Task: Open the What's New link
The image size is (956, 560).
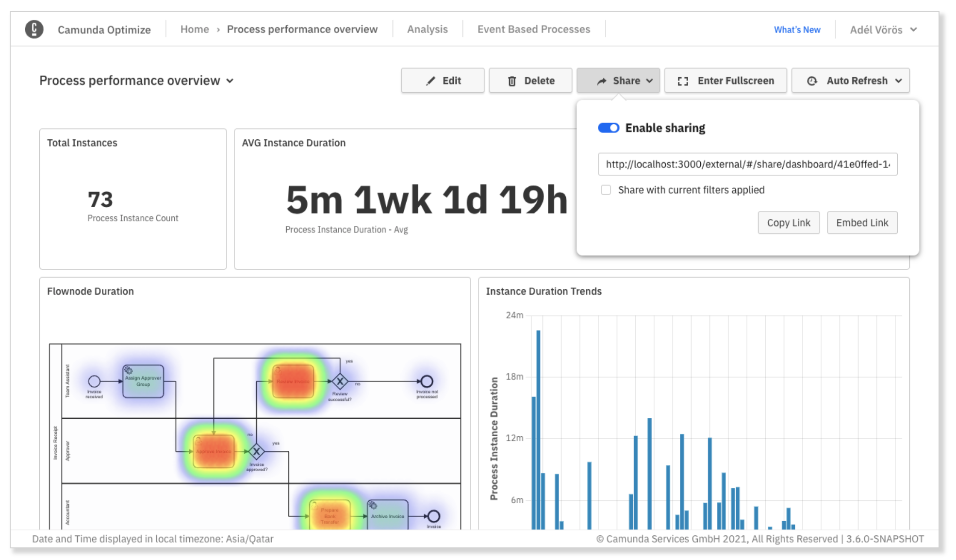Action: pyautogui.click(x=797, y=30)
